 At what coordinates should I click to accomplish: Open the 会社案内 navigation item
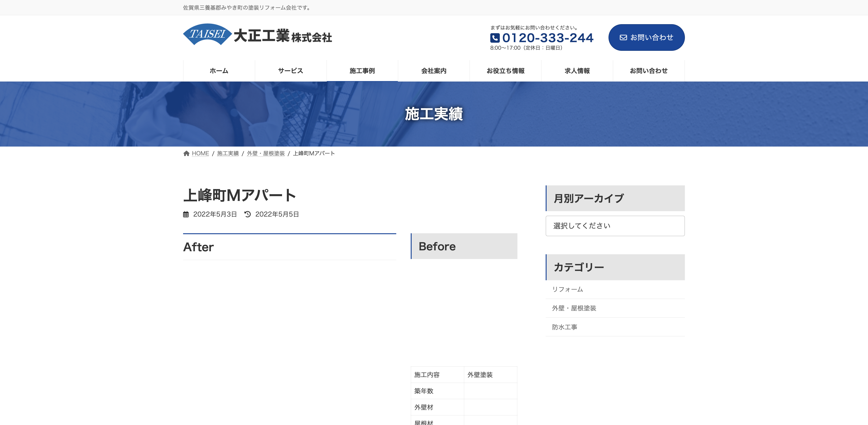click(x=434, y=71)
